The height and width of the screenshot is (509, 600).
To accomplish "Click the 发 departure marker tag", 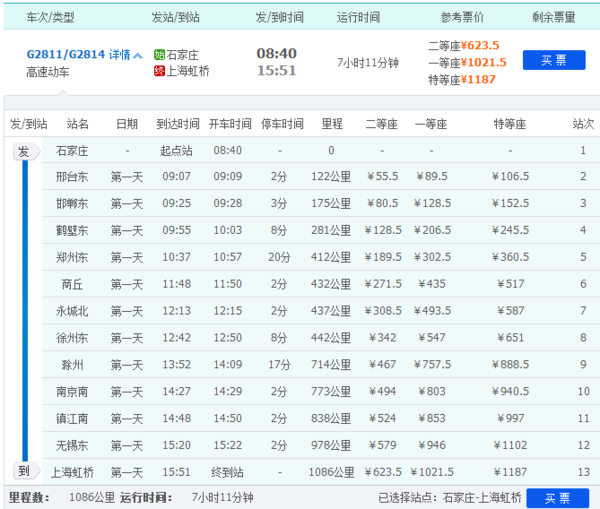I will pyautogui.click(x=26, y=151).
